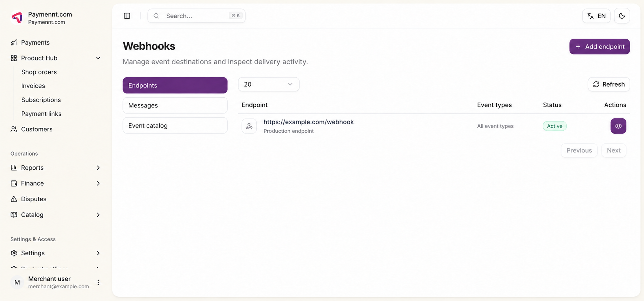
Task: Click the Paymennt.com logo icon
Action: 17,18
